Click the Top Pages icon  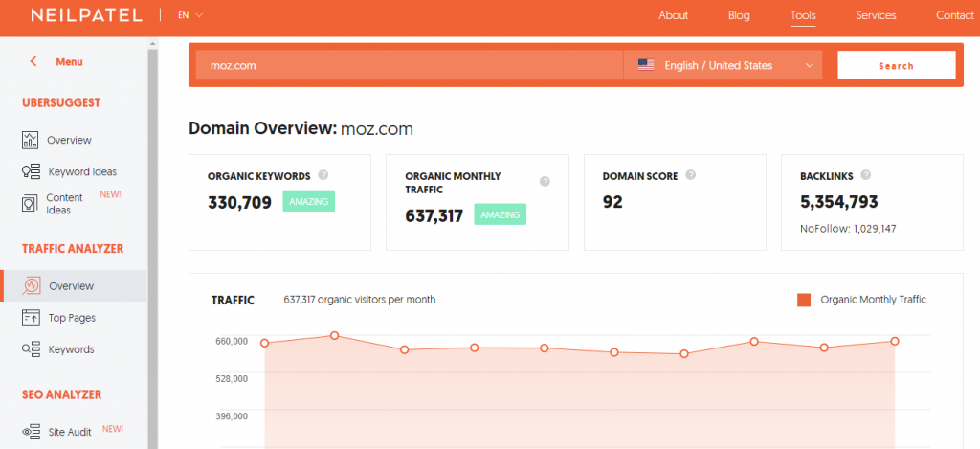[31, 318]
